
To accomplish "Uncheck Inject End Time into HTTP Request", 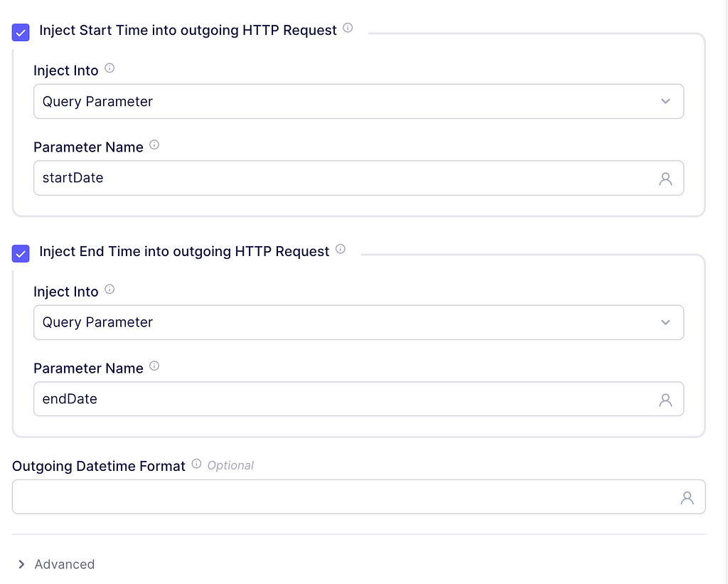I will point(21,254).
